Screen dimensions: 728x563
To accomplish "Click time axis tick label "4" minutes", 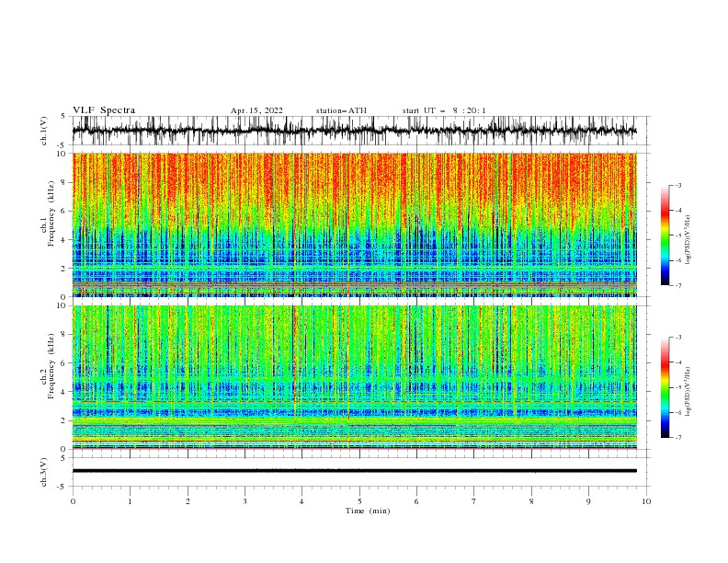I will tap(302, 501).
